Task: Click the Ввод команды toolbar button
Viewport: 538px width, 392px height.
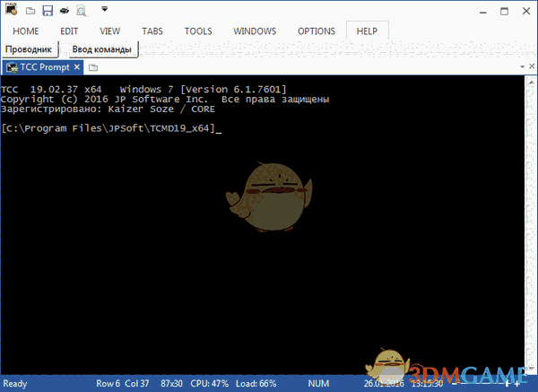Action: [x=102, y=49]
